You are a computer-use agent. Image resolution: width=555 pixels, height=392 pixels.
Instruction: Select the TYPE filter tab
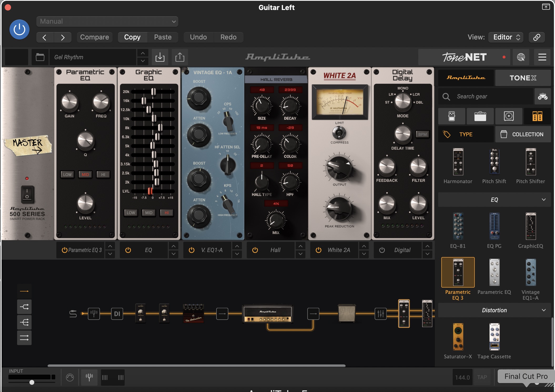(466, 134)
